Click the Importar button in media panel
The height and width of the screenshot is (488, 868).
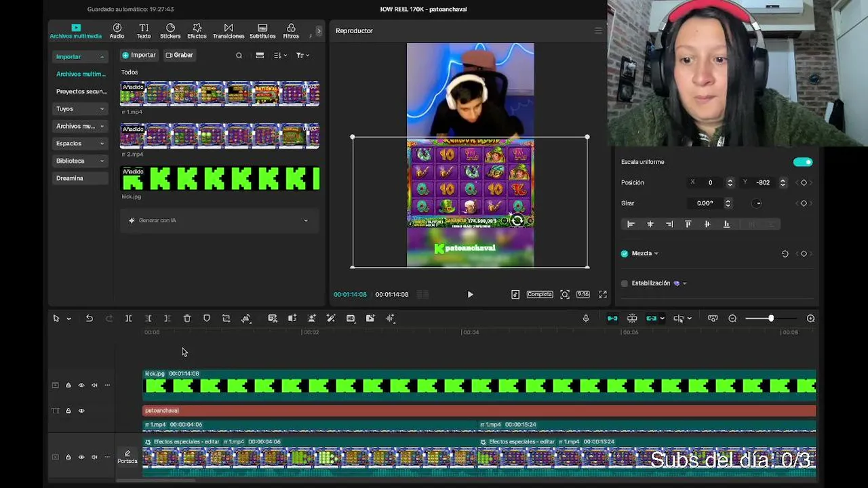coord(138,55)
